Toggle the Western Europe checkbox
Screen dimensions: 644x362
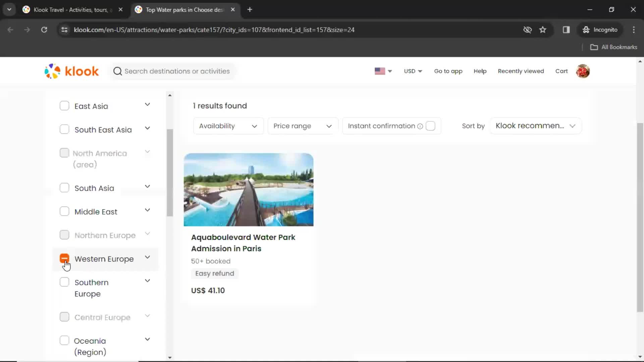64,258
